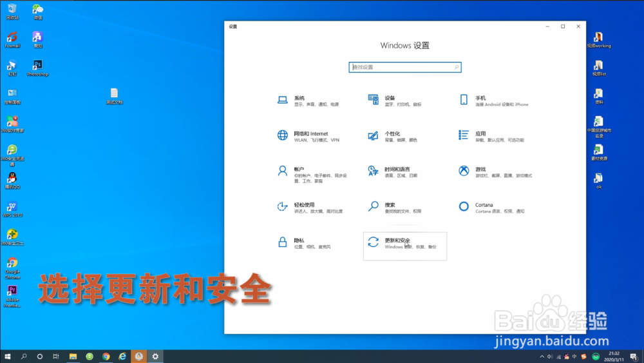Open File Explorer from the taskbar
644x363 pixels.
tap(73, 357)
